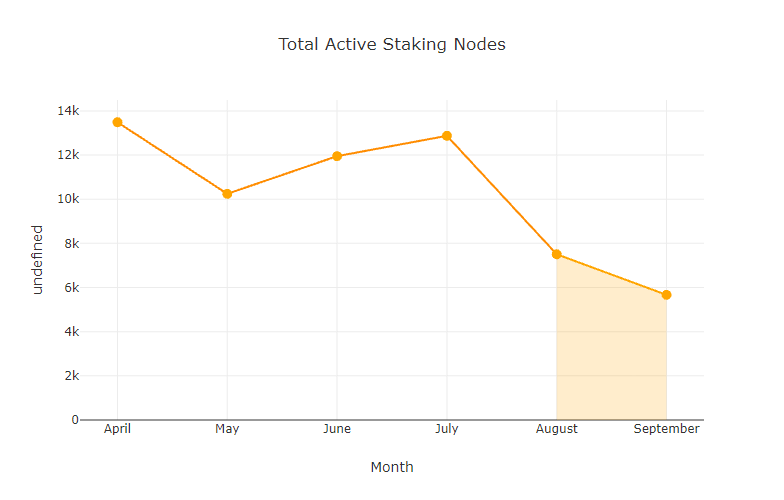Click the '0' y-axis tick label
Viewport: 784px width, 500px height.
[75, 420]
